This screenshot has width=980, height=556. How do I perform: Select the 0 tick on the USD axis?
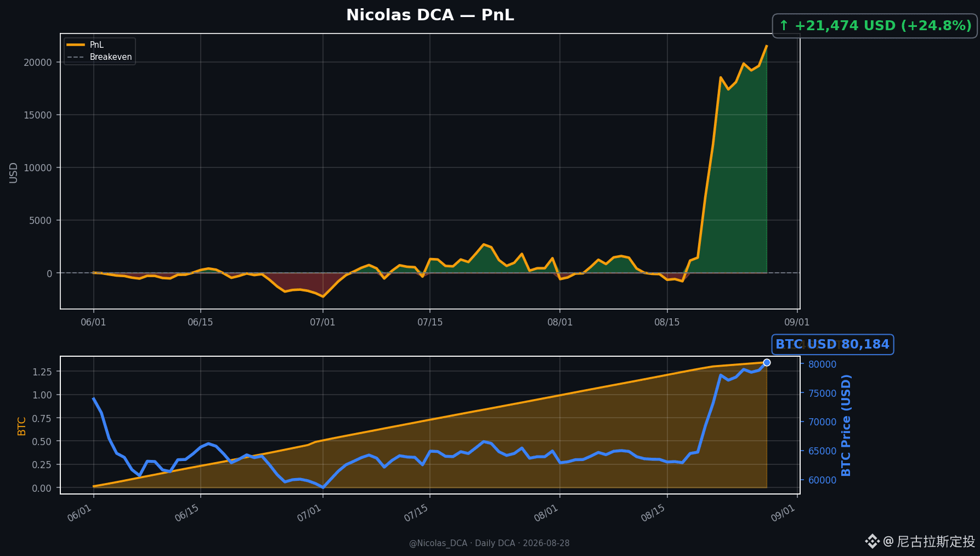click(x=50, y=273)
